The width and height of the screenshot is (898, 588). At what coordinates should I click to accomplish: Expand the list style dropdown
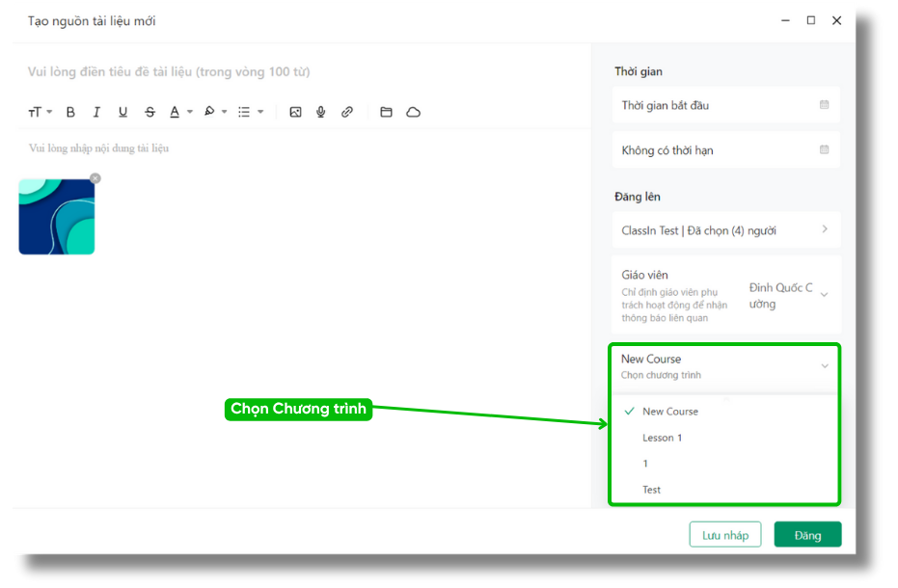(x=250, y=112)
